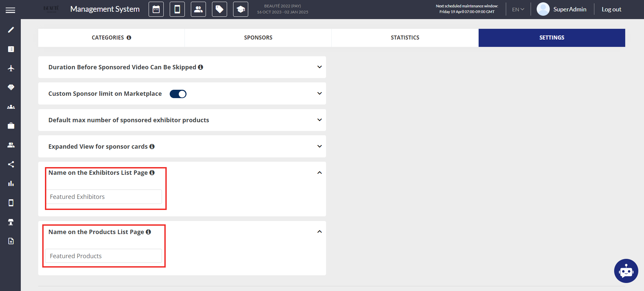
Task: Switch to the Statistics tab
Action: pyautogui.click(x=405, y=38)
